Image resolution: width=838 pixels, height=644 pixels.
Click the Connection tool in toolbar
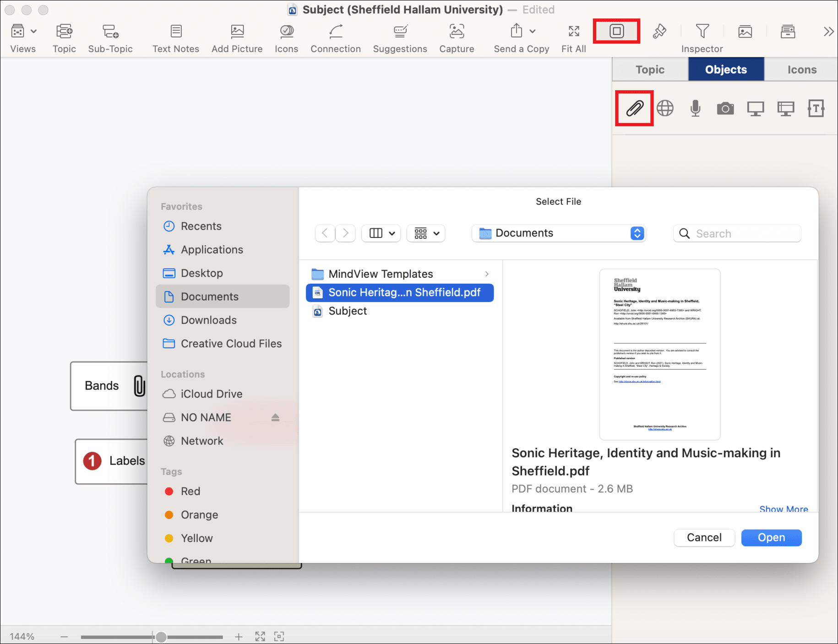[x=335, y=38]
